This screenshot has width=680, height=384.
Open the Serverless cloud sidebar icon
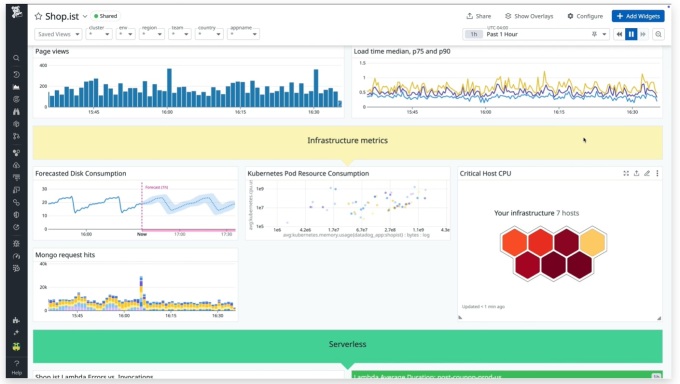(16, 165)
